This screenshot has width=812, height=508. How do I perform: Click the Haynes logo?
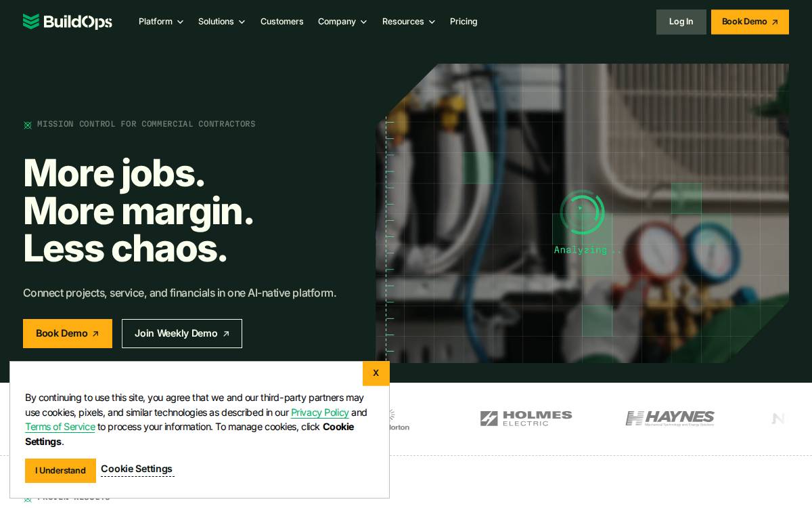670,419
